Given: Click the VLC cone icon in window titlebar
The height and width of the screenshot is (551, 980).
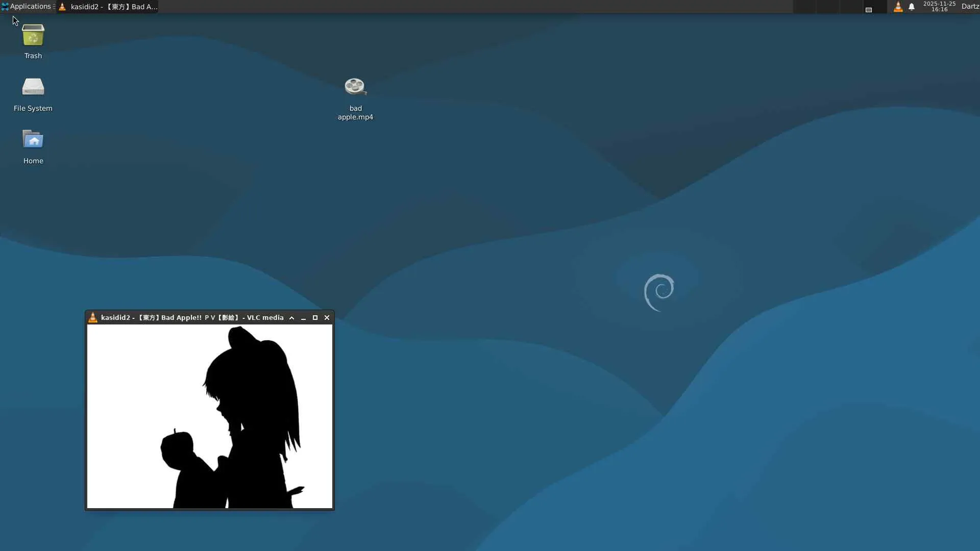Looking at the screenshot, I should coord(92,317).
